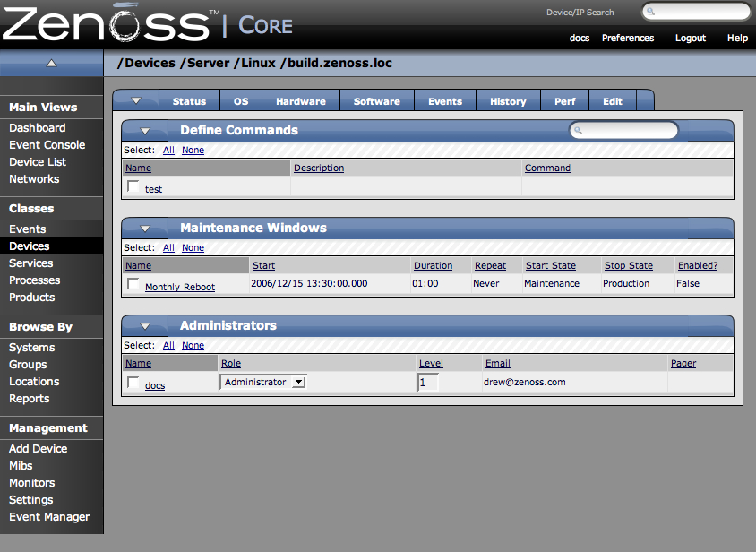This screenshot has height=552, width=756.
Task: Open Mibs under Management
Action: [x=21, y=466]
